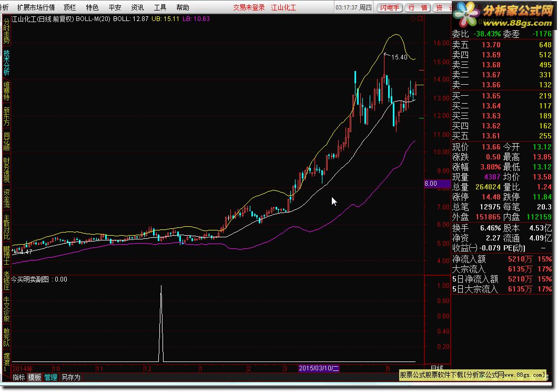Click the 涨停 14.48 limit-up value
Screen dimensions: 558x392
point(491,197)
